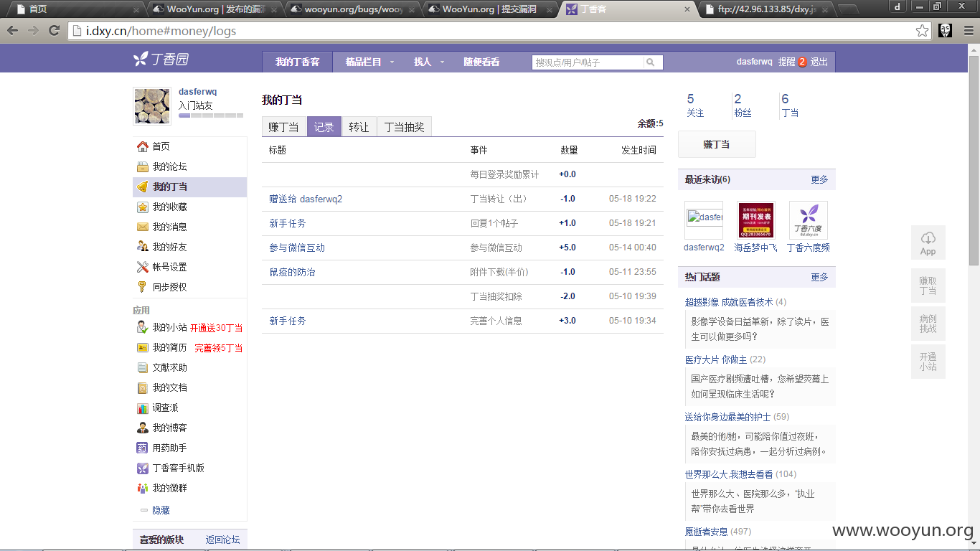
Task: Click the 退出 logout link
Action: coord(819,62)
